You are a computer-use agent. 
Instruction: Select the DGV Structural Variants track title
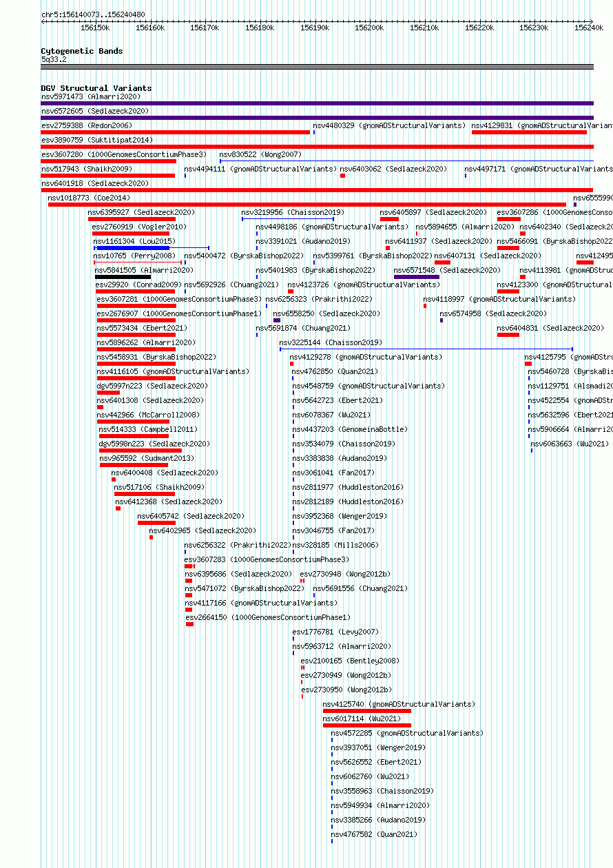click(x=96, y=88)
